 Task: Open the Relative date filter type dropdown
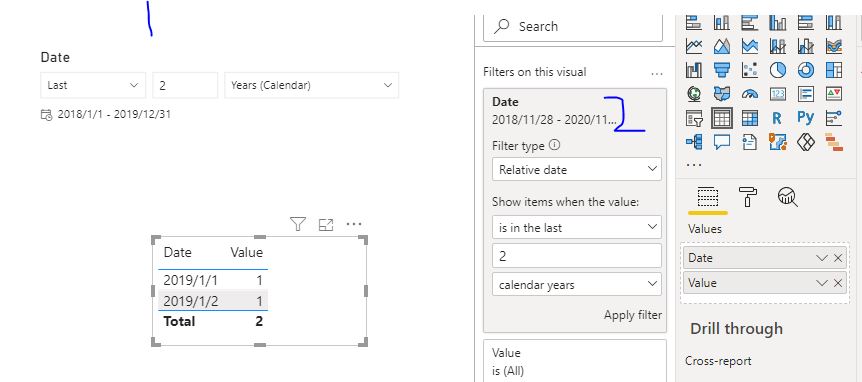point(577,169)
